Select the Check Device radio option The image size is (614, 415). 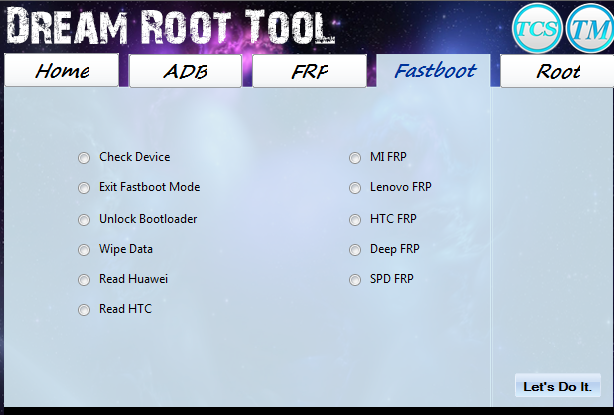(84, 158)
